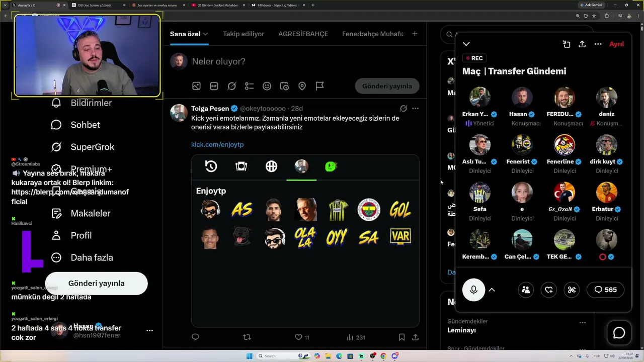Select the OLA LA emote
Image resolution: width=644 pixels, height=362 pixels.
tap(305, 237)
